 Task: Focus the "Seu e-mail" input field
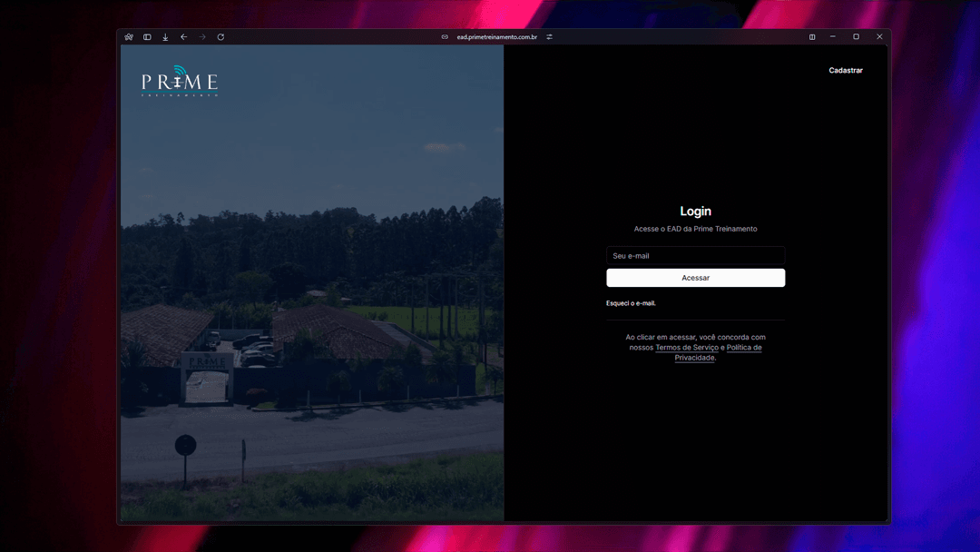tap(695, 256)
